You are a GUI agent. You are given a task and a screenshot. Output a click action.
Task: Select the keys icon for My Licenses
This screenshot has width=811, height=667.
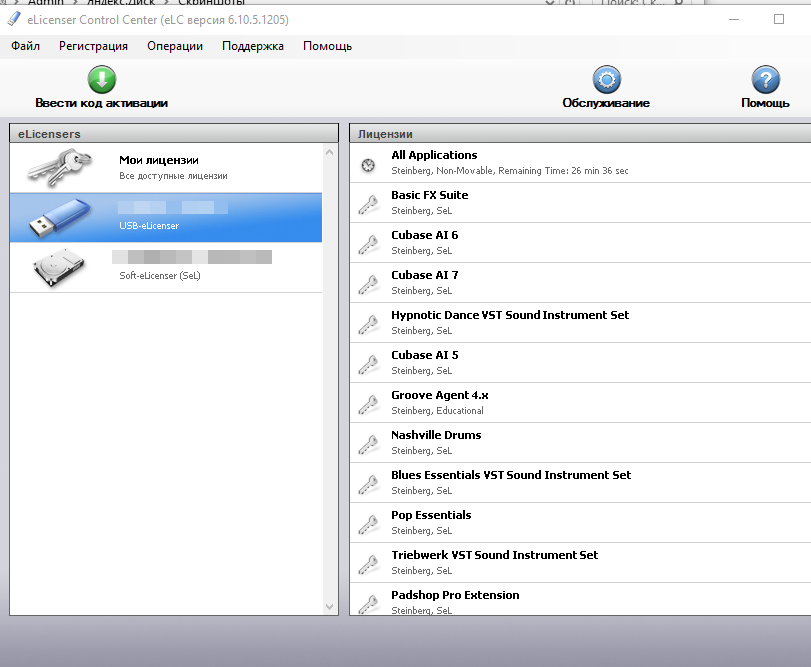(60, 168)
